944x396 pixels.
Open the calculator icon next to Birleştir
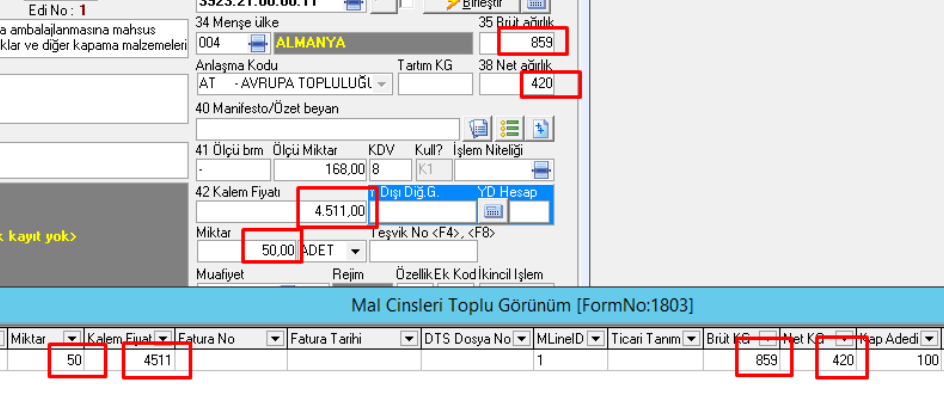pyautogui.click(x=535, y=5)
